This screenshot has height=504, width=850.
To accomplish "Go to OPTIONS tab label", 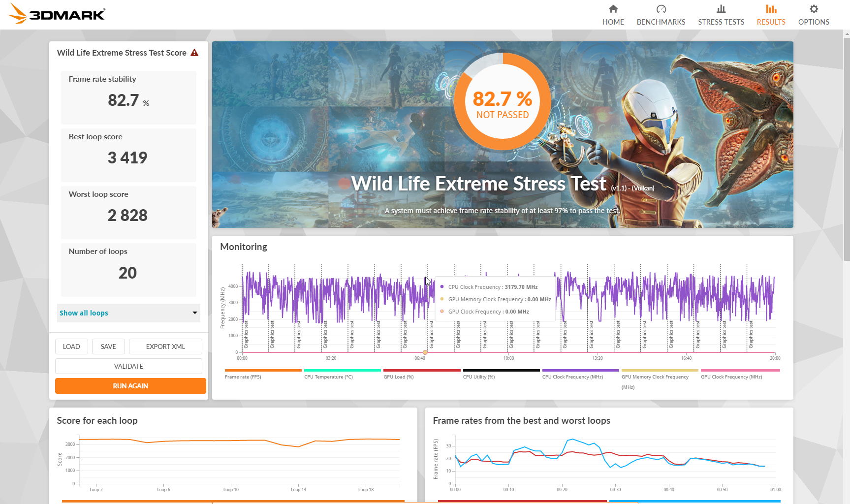I will click(814, 22).
